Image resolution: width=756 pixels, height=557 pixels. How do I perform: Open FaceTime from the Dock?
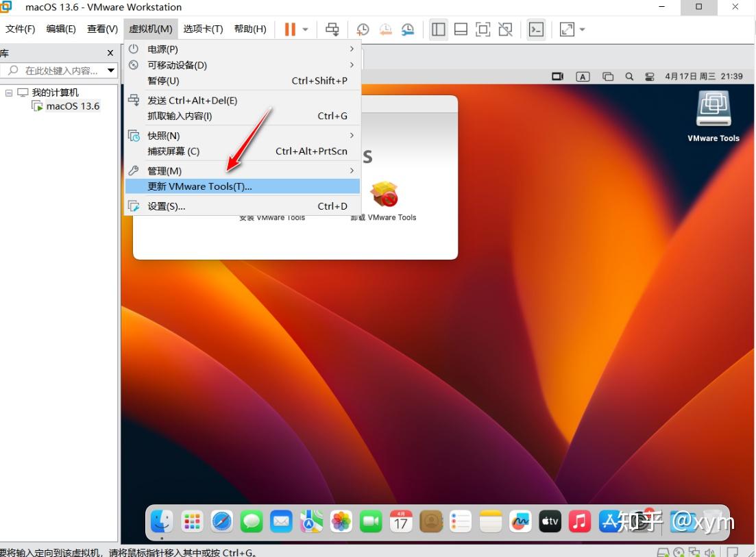tap(371, 522)
